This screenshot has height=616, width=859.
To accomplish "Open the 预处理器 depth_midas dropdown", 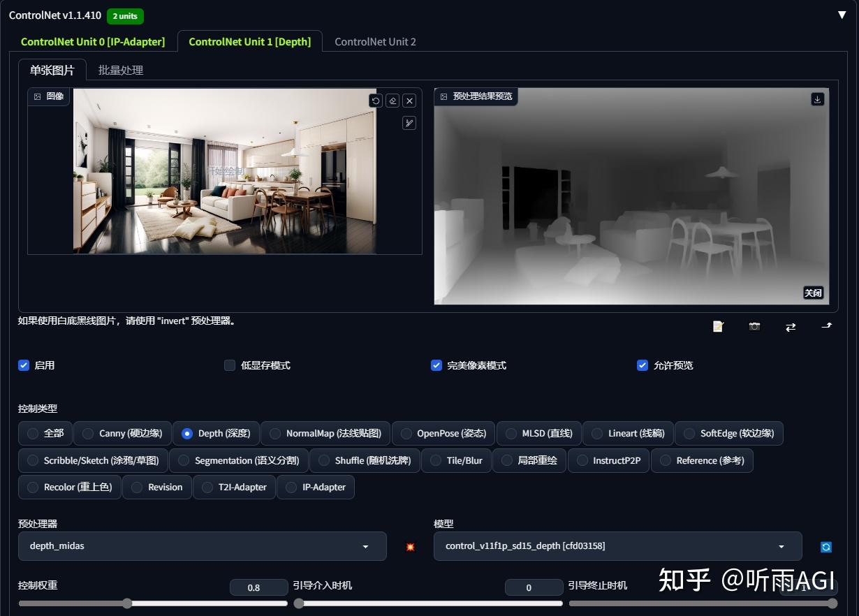I will tap(202, 546).
